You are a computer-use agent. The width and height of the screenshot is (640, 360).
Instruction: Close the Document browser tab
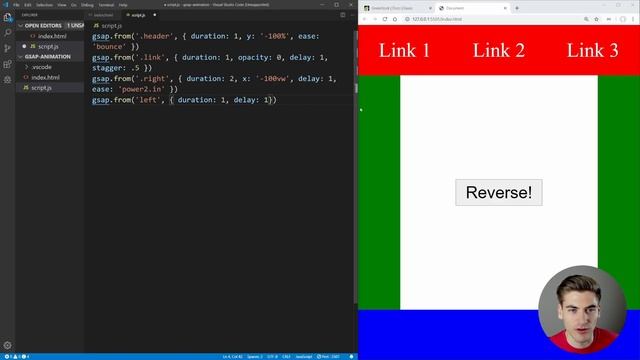point(505,8)
